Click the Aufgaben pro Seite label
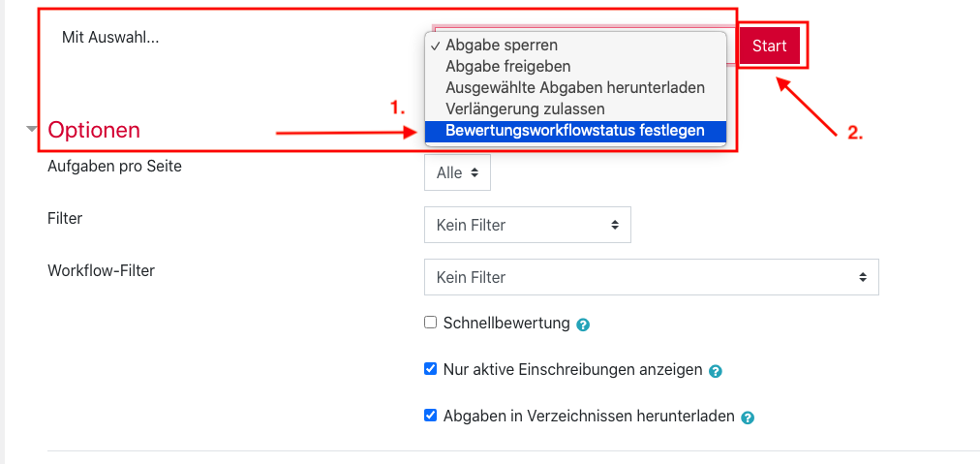The image size is (980, 464). [x=114, y=166]
